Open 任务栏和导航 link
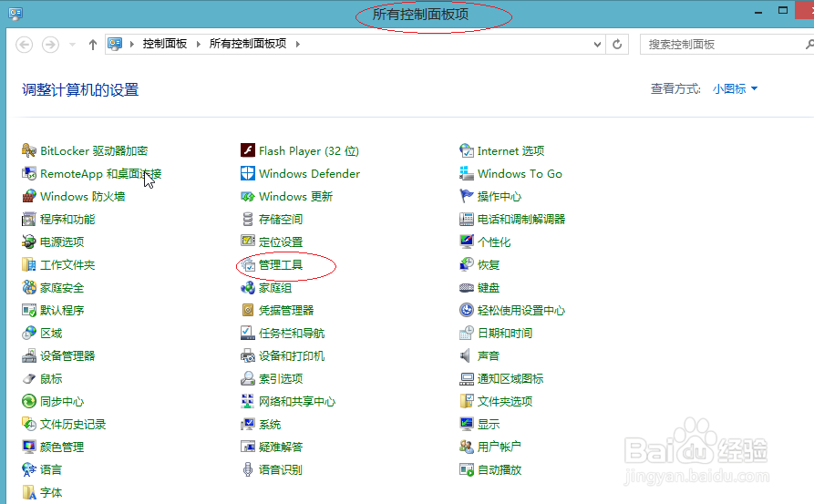 coord(292,334)
